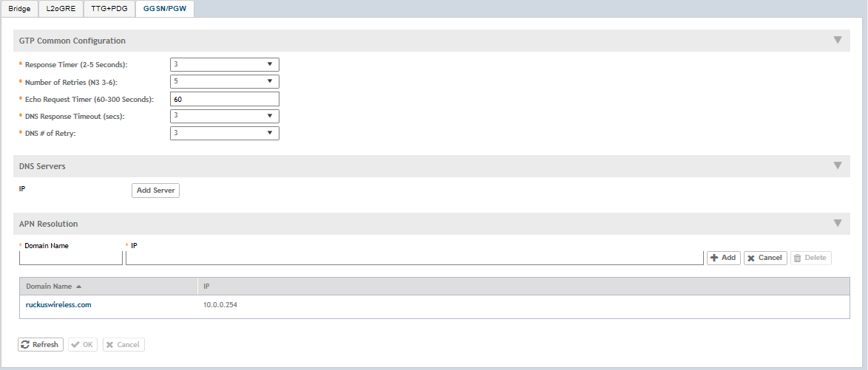Collapse the APN Resolution section

coord(837,223)
